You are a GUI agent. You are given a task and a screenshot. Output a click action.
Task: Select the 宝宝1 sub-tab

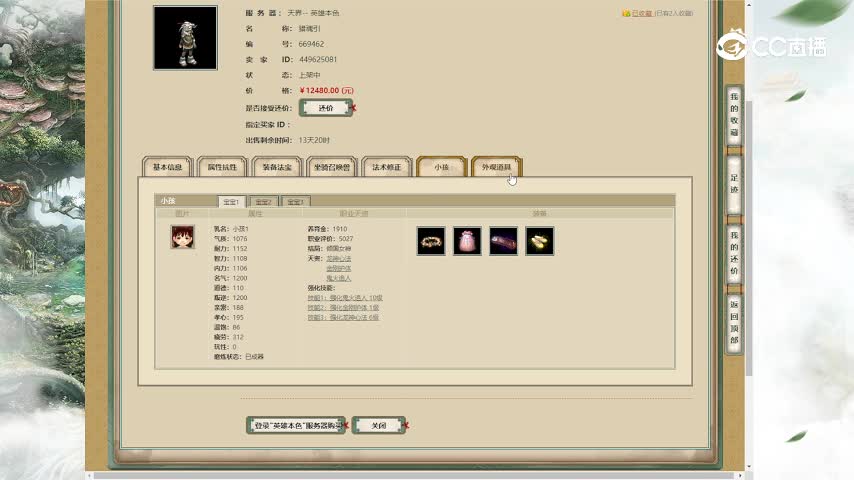pos(231,202)
